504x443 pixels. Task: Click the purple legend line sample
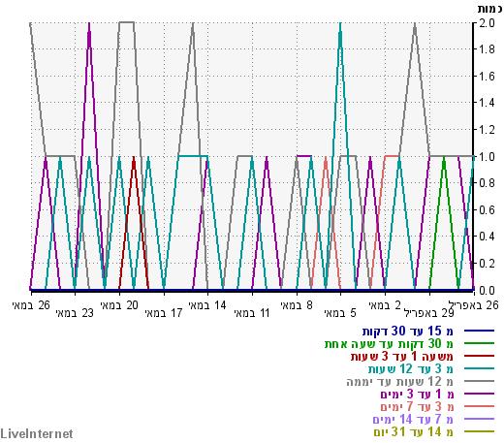tap(479, 394)
